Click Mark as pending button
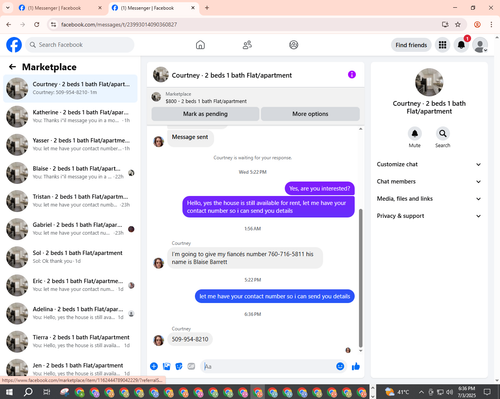Image resolution: width=500 pixels, height=399 pixels. (x=205, y=114)
